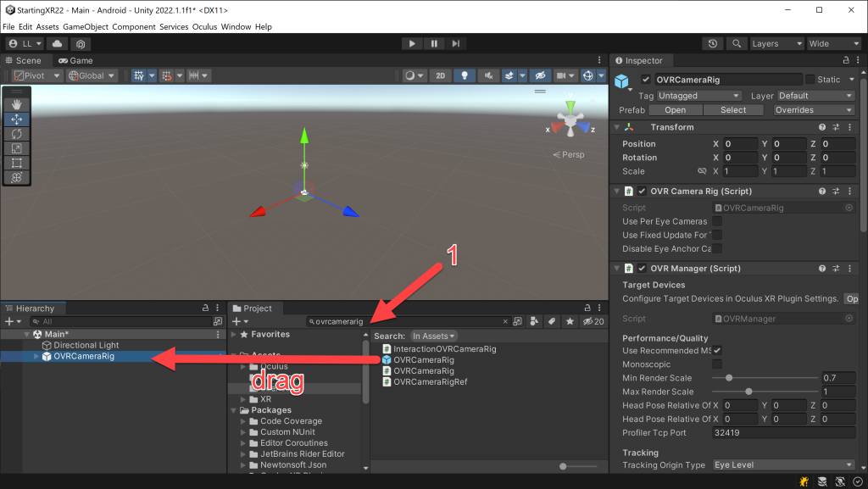This screenshot has width=868, height=489.
Task: Open the Tag Untagged dropdown
Action: [698, 96]
